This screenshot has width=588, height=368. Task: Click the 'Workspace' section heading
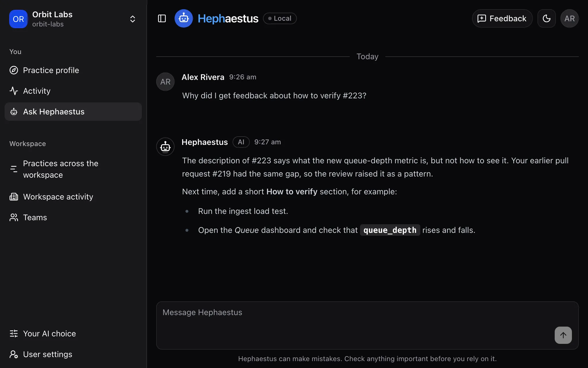pyautogui.click(x=28, y=144)
